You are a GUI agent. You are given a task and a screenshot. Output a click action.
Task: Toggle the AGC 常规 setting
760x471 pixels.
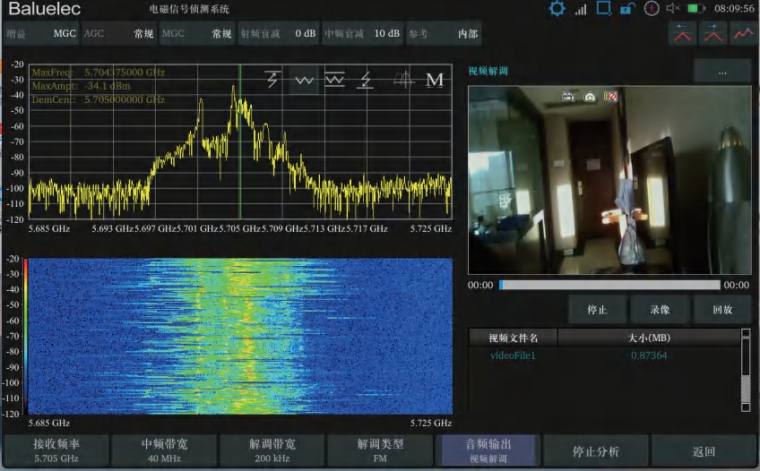(118, 33)
